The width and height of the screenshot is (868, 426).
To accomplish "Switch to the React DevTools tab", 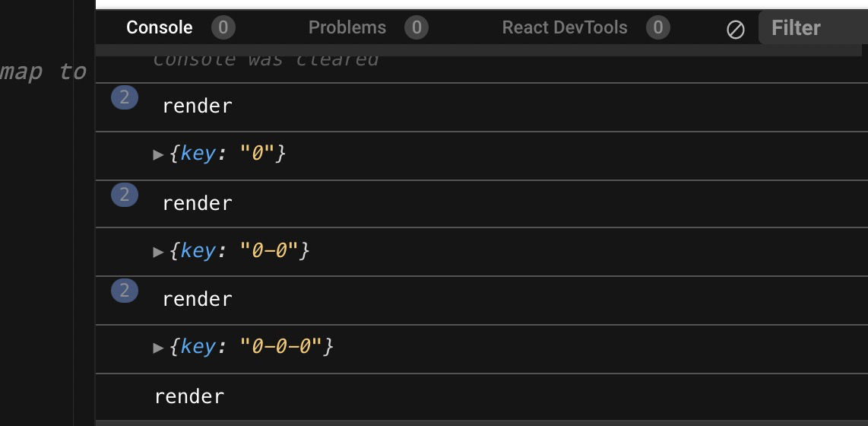I will pyautogui.click(x=565, y=28).
